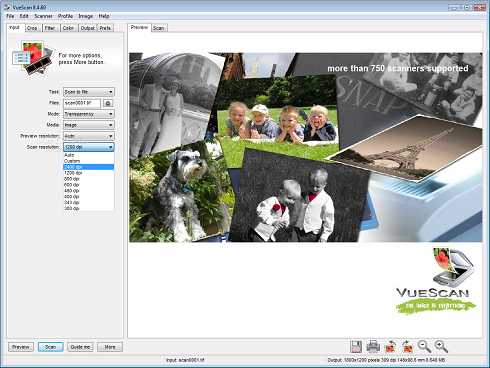Click the Input file status bar text
Image resolution: width=490 pixels, height=368 pixels.
coord(185,360)
